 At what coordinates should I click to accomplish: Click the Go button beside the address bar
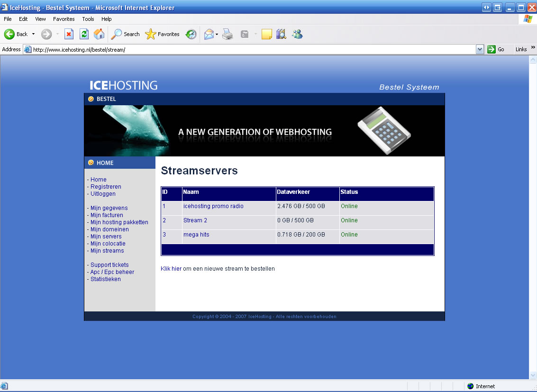[x=496, y=49]
